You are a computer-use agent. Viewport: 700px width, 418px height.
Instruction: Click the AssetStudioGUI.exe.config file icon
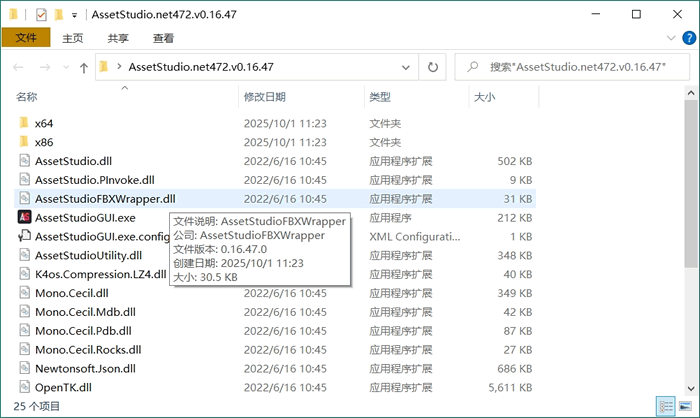[24, 236]
